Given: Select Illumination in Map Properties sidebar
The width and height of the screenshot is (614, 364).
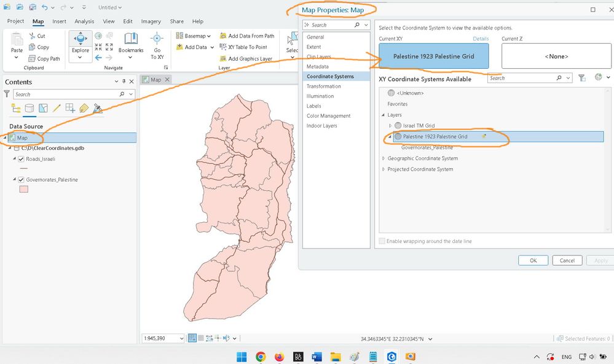Looking at the screenshot, I should (320, 96).
